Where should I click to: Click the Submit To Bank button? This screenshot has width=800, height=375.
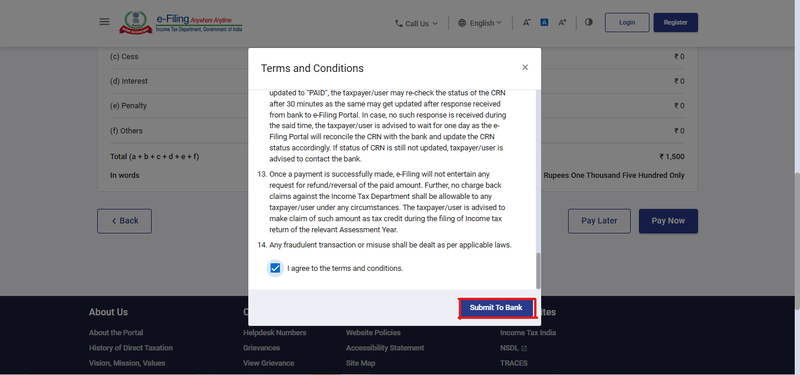(496, 308)
